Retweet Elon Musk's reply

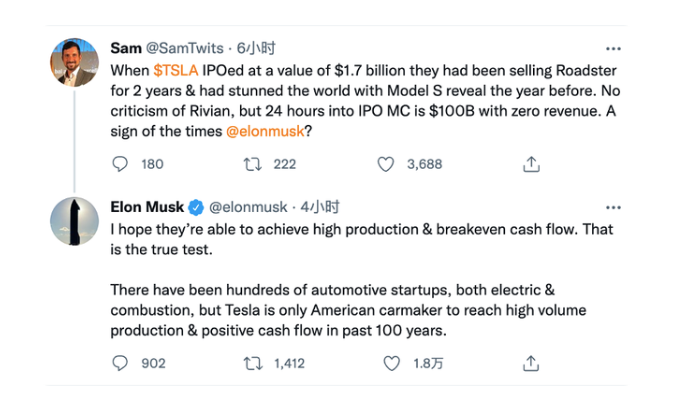point(253,363)
